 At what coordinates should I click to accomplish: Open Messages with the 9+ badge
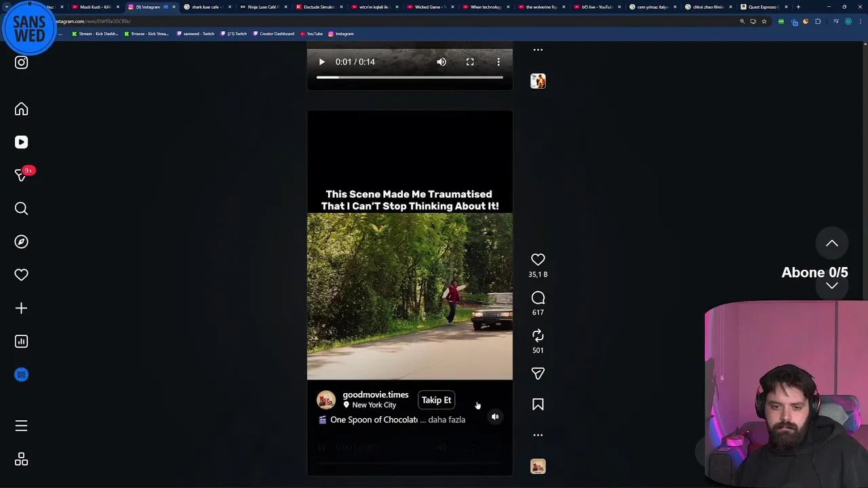point(21,175)
